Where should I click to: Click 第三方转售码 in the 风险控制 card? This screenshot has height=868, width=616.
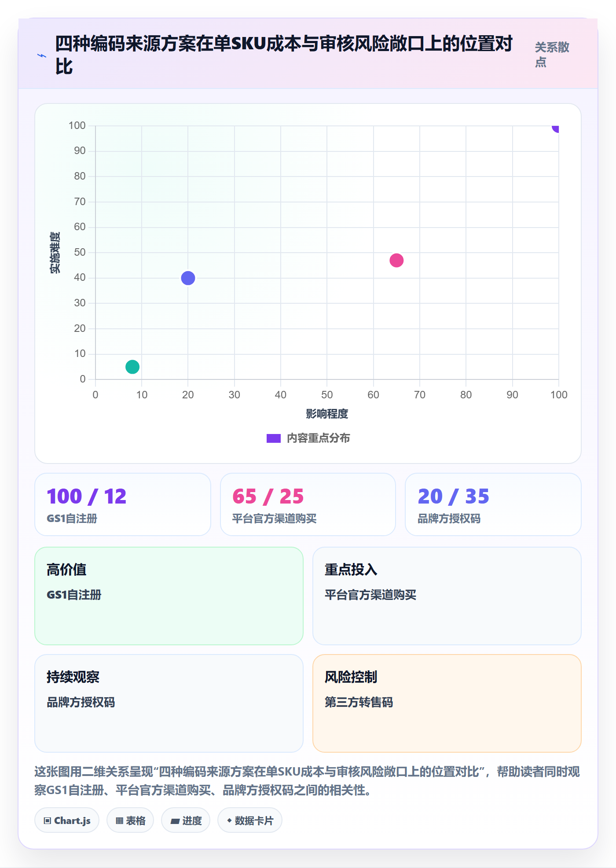pos(359,702)
